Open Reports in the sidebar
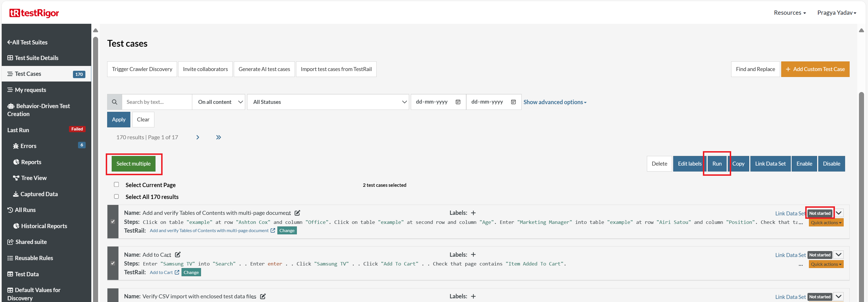Viewport: 868px width, 302px height. pyautogui.click(x=31, y=162)
